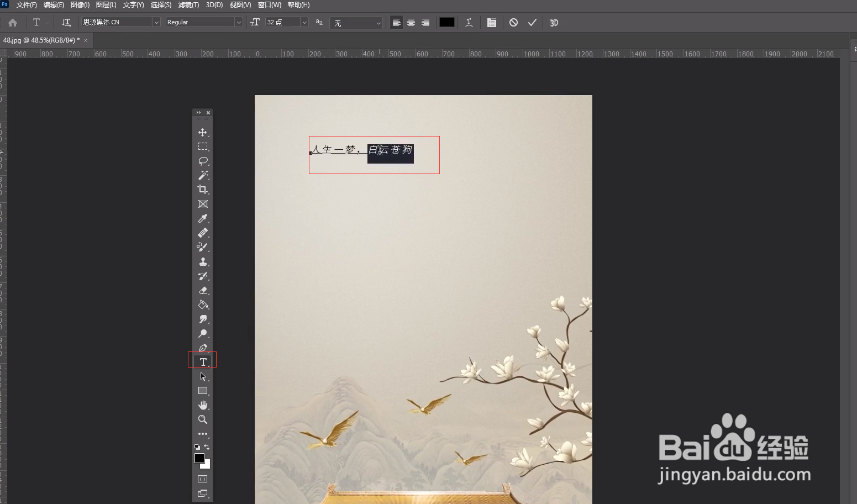Viewport: 857px width, 504px height.
Task: Select the Move tool
Action: pos(203,132)
